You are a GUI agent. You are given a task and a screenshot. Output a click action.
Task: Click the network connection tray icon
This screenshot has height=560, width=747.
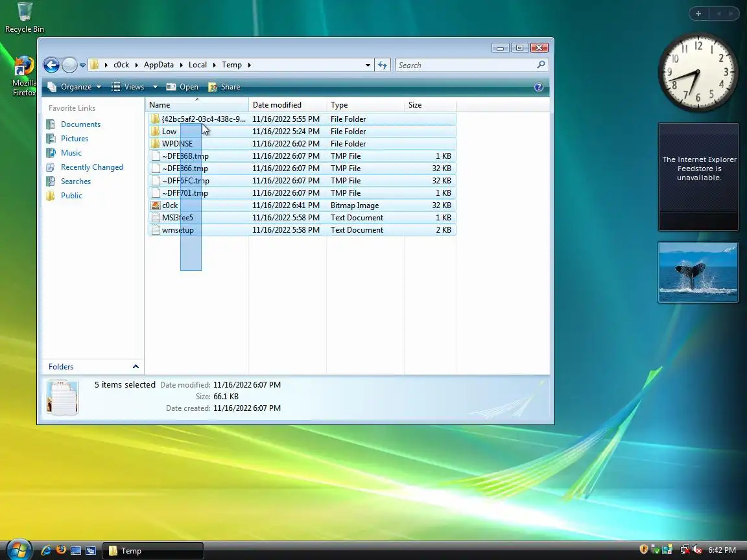[x=685, y=550]
